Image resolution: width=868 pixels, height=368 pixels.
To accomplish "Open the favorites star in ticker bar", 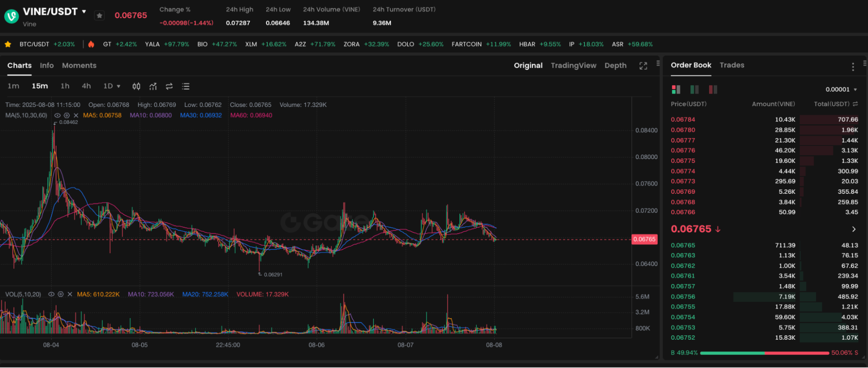I will (8, 44).
